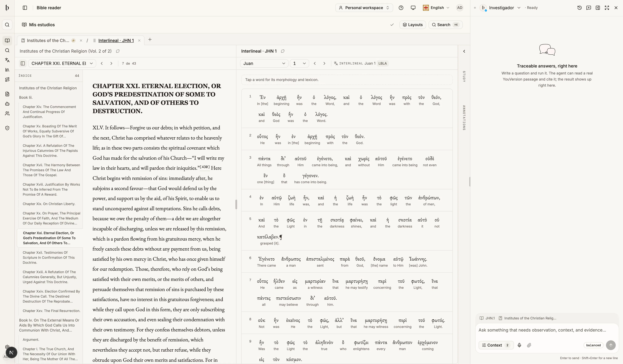
Task: Open the Layouts menu
Action: coord(413,25)
